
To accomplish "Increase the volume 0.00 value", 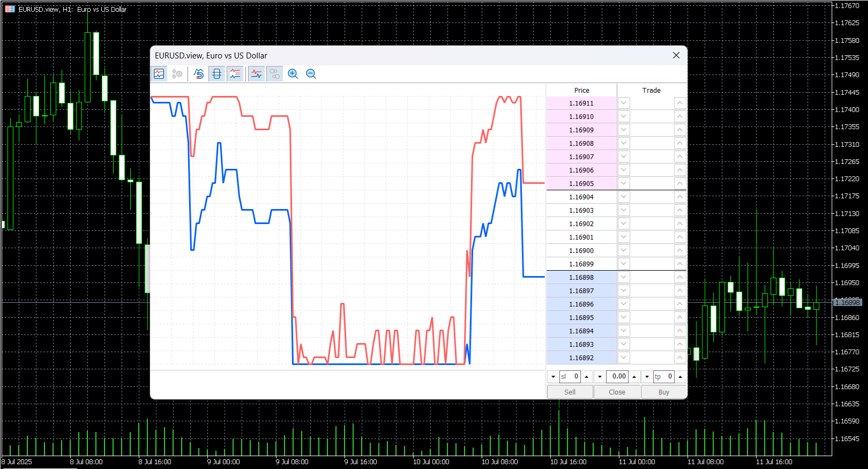I will [x=634, y=377].
